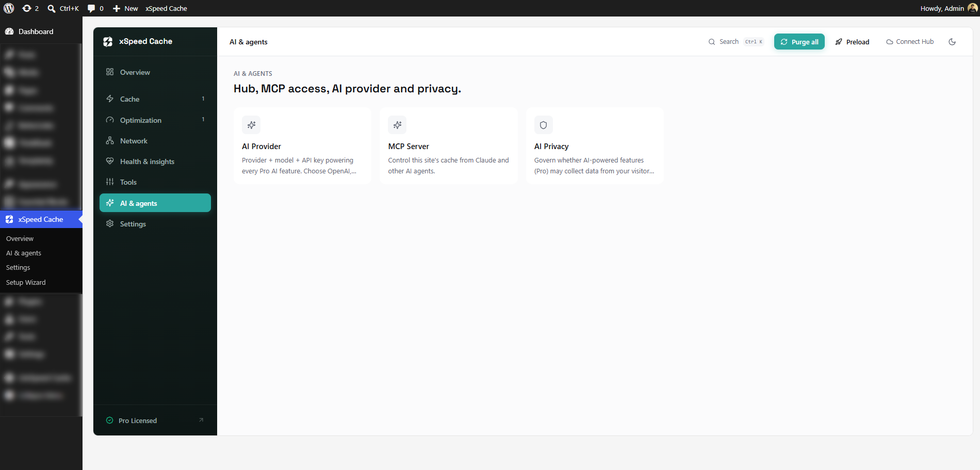
Task: Click the Pro Licensed check circle icon
Action: point(109,420)
